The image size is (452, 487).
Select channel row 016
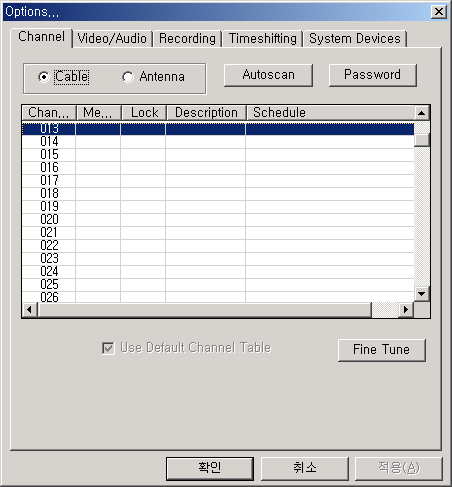218,168
